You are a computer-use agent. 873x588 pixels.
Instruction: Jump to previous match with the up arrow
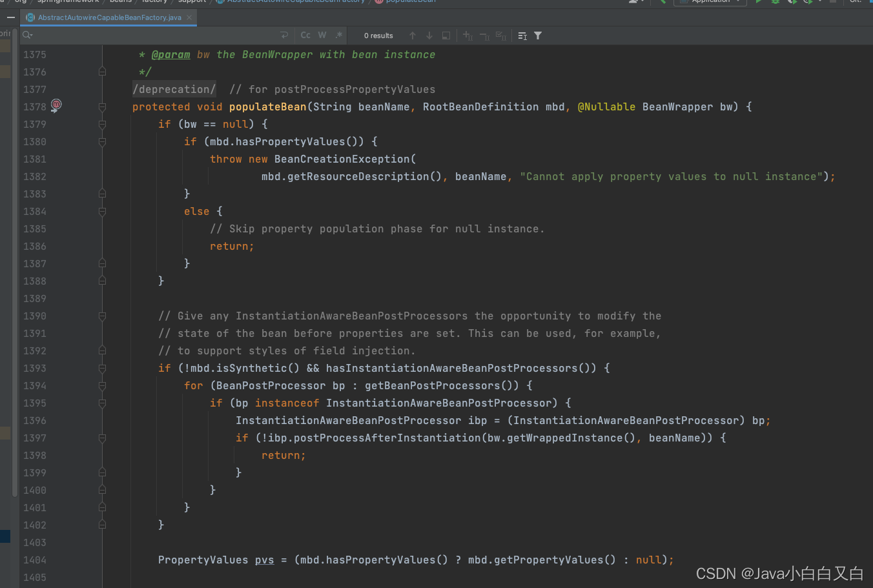coord(412,35)
